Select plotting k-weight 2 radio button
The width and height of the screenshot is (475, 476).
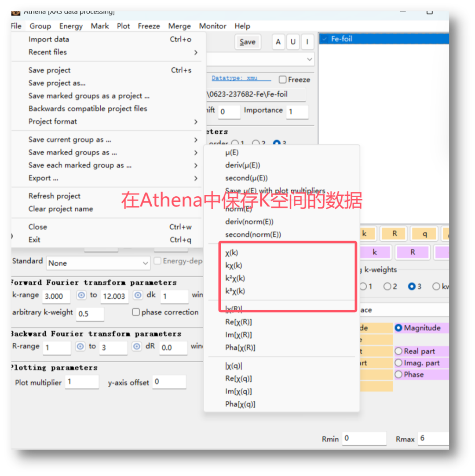click(387, 286)
